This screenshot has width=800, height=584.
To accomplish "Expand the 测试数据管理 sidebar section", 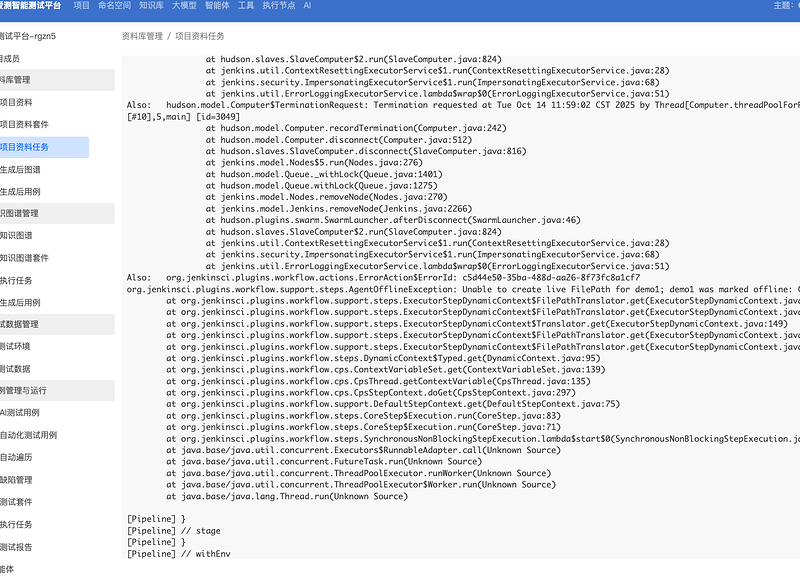I will tap(20, 324).
